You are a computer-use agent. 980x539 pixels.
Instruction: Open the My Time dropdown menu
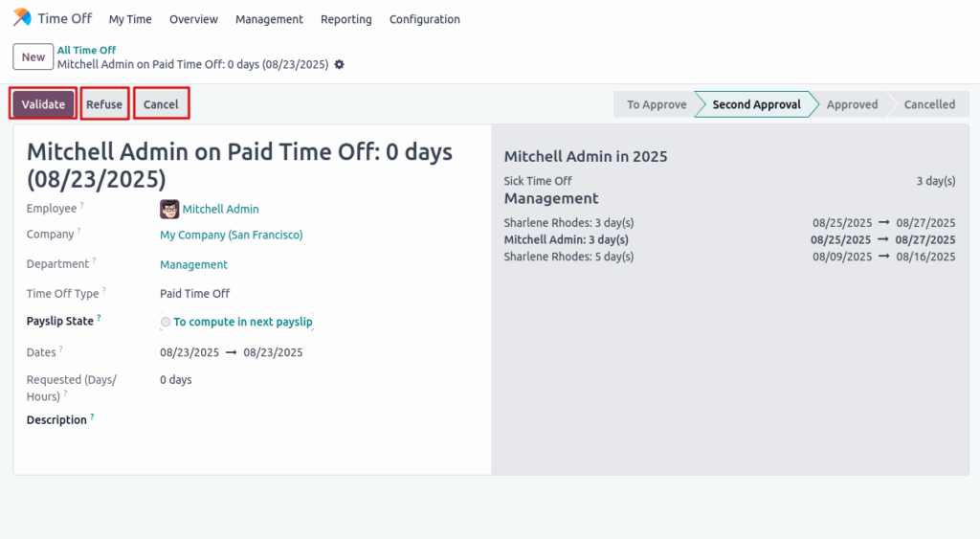(x=130, y=19)
